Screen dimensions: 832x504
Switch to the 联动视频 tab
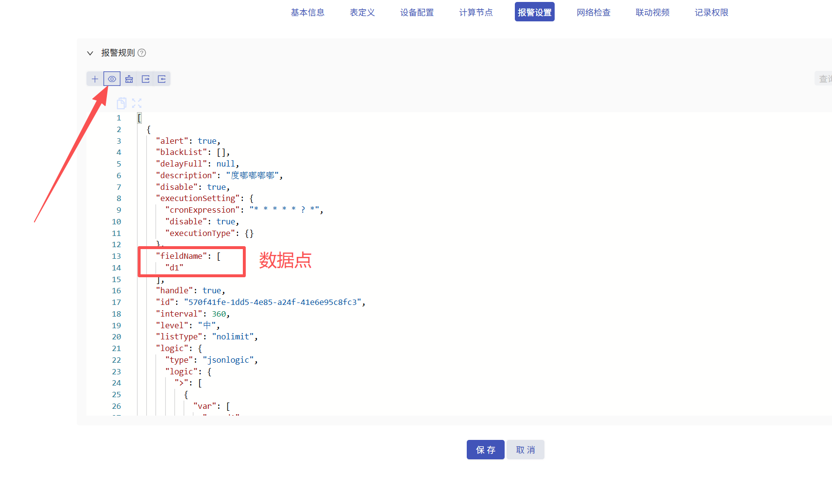pos(652,13)
